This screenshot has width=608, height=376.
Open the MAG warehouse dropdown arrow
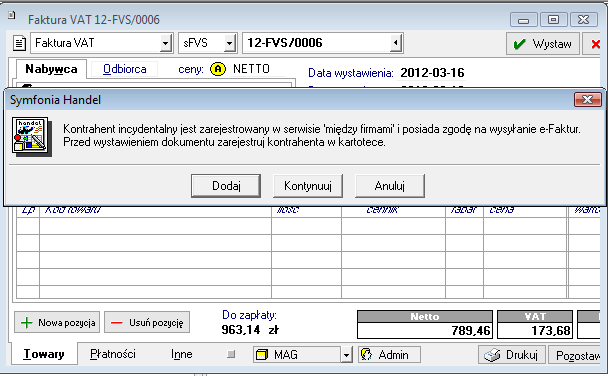click(346, 355)
